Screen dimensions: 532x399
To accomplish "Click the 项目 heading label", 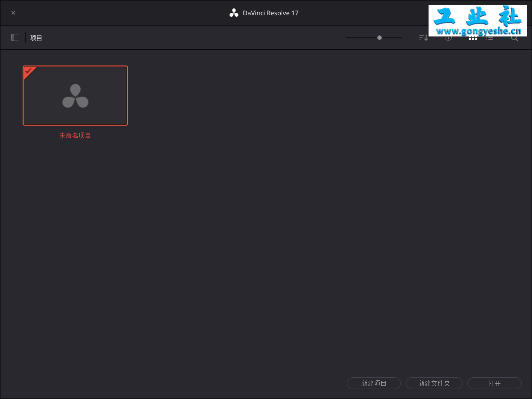I will (36, 37).
